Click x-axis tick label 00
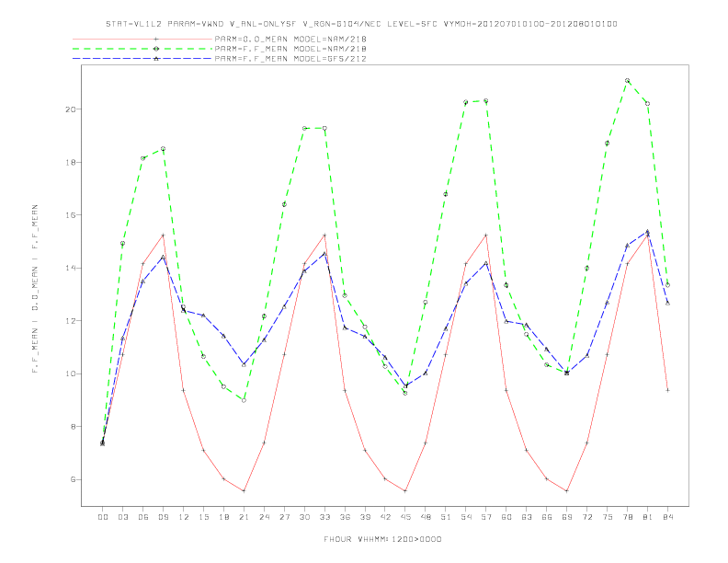 [103, 517]
